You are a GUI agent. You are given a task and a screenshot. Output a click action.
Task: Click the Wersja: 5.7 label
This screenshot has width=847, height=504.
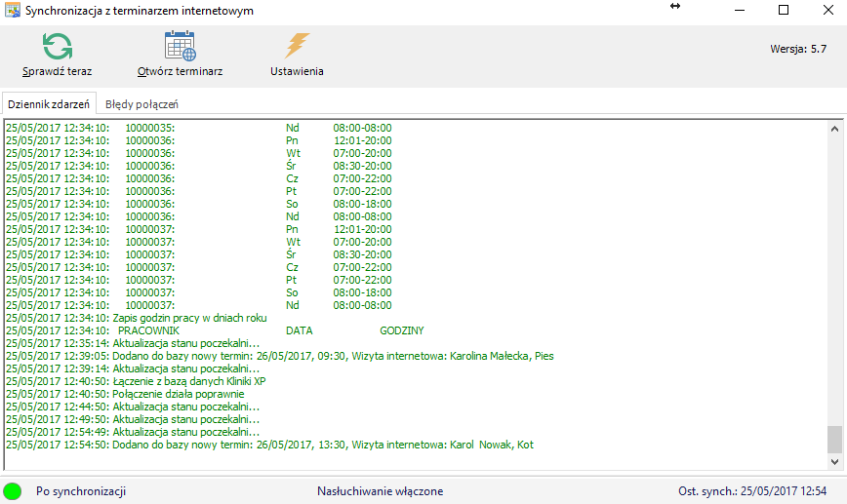[798, 49]
